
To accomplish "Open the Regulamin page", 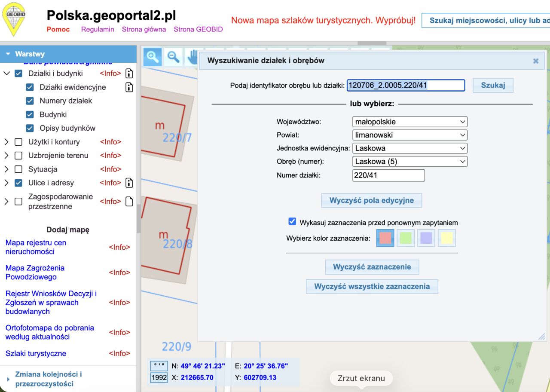I will (98, 30).
